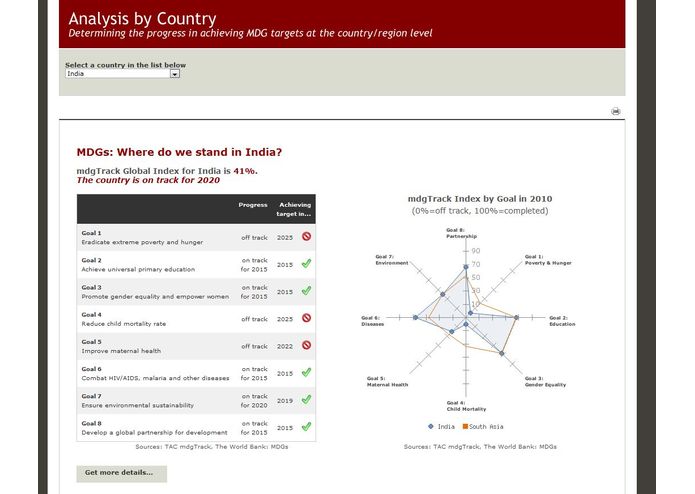Click Combat HIV/AIDS, malaria and other diseases

tap(155, 378)
